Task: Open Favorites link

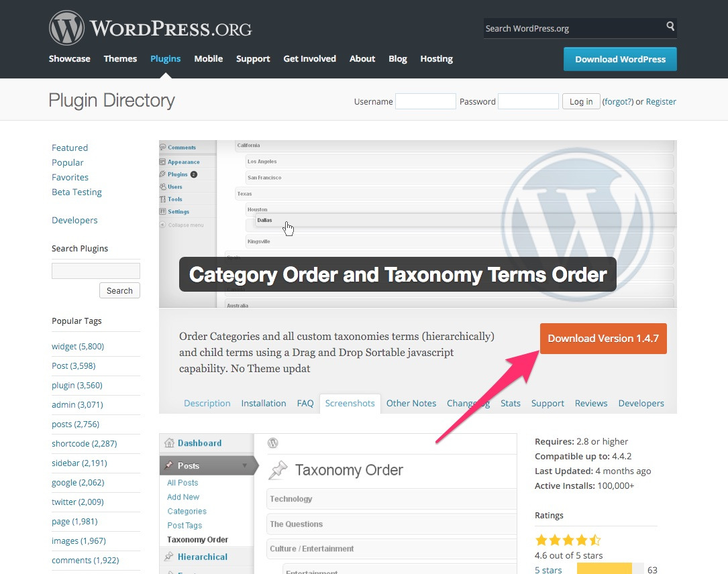Action: 70,177
